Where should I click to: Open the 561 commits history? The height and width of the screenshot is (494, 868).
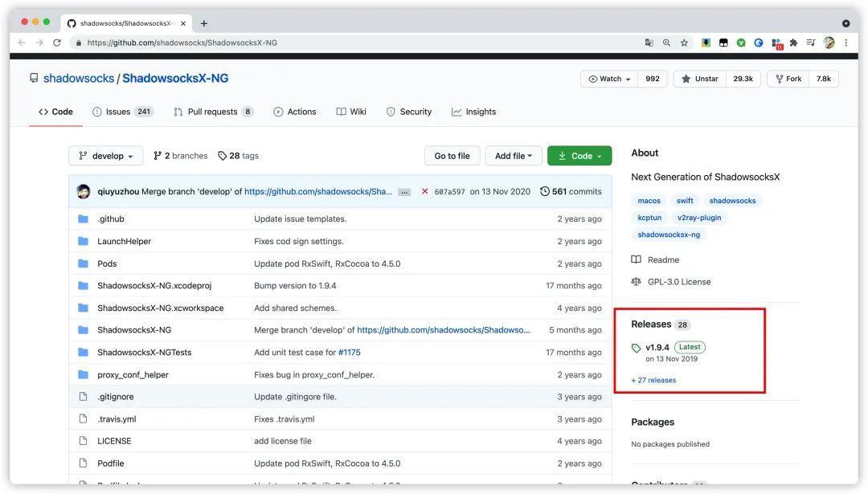(x=571, y=191)
